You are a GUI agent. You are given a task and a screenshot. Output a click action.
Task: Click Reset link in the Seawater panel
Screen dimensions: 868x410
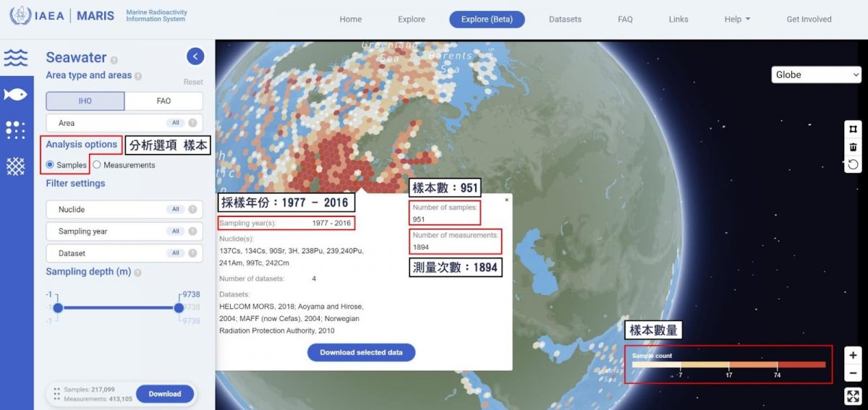pos(193,82)
